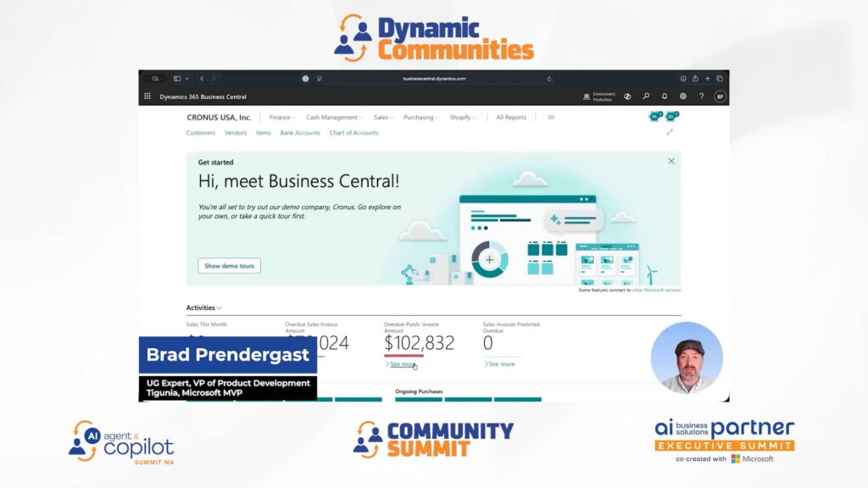
Task: Open All Reports
Action: tap(511, 117)
